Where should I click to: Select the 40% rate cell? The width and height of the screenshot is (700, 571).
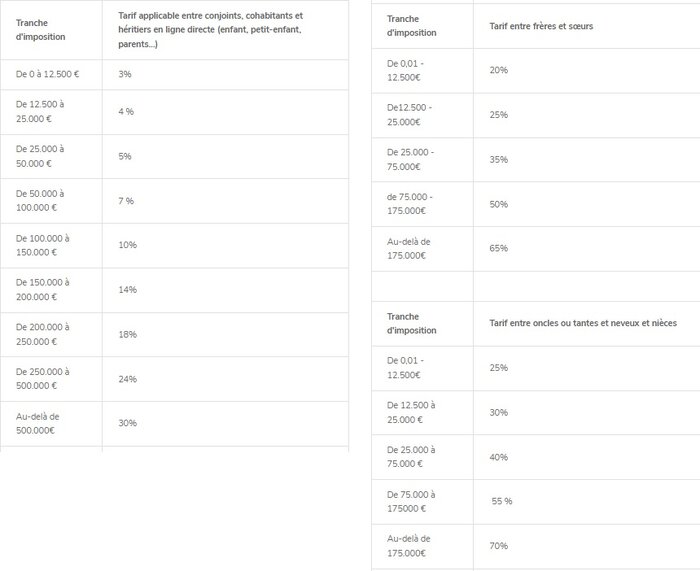pos(499,457)
